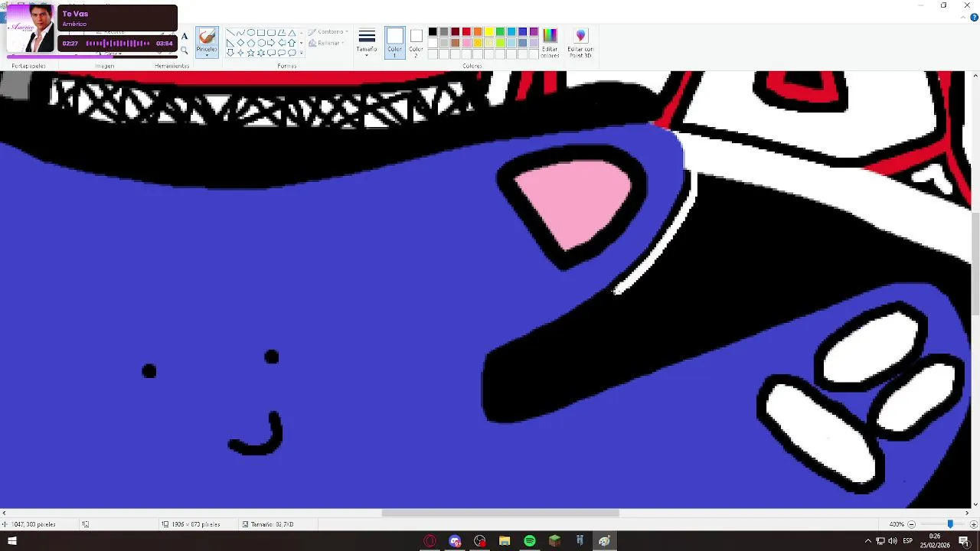The width and height of the screenshot is (980, 551).
Task: Click the song progress waveform bar
Action: point(117,44)
